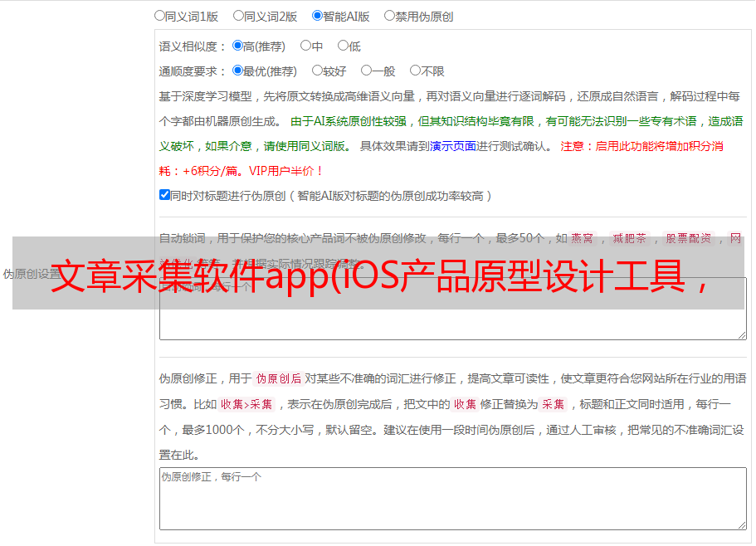Set 通顺度要求 to 最优(推荐)
This screenshot has width=756, height=546.
coord(237,71)
